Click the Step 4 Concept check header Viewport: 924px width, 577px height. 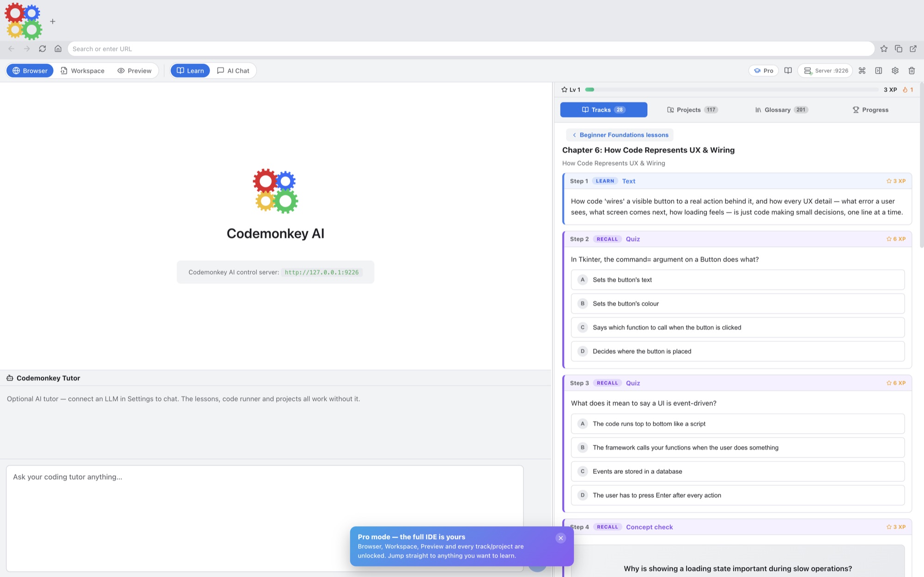pos(737,527)
